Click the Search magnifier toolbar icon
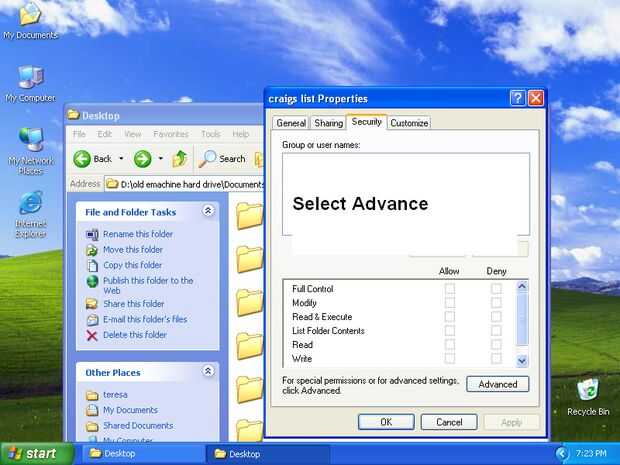Image resolution: width=620 pixels, height=465 pixels. pos(207,159)
